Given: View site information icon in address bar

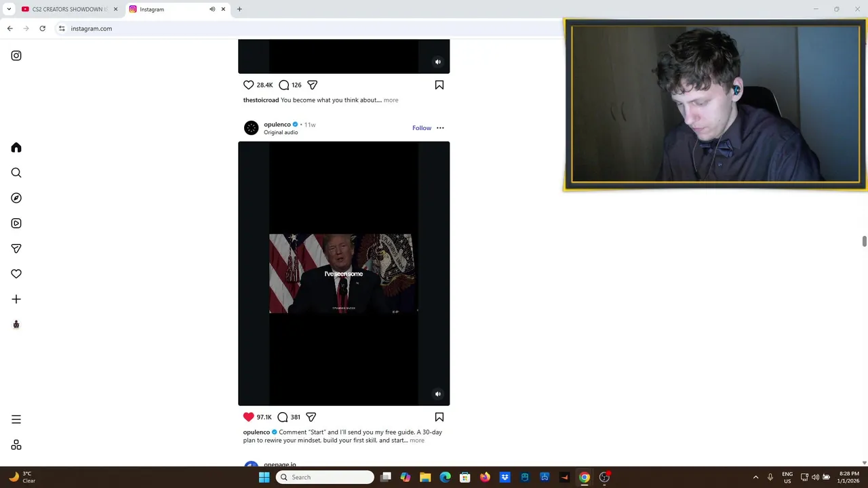Looking at the screenshot, I should [x=62, y=28].
